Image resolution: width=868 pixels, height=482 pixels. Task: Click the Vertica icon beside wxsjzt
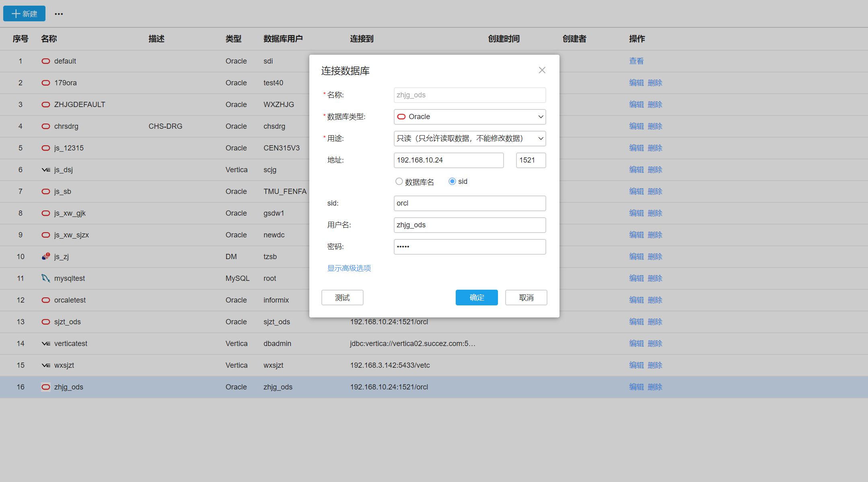tap(46, 365)
